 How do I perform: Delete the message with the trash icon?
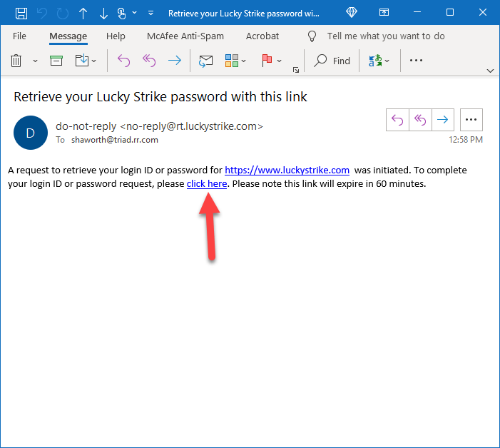pyautogui.click(x=16, y=61)
